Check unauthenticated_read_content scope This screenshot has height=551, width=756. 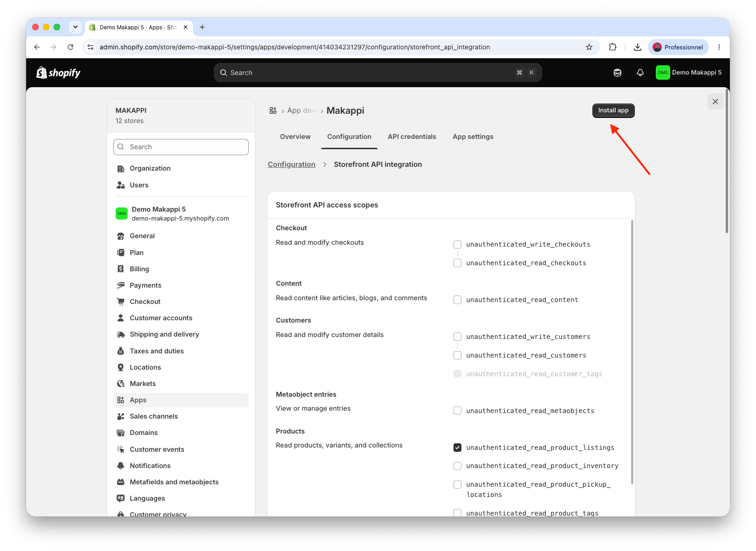[458, 300]
